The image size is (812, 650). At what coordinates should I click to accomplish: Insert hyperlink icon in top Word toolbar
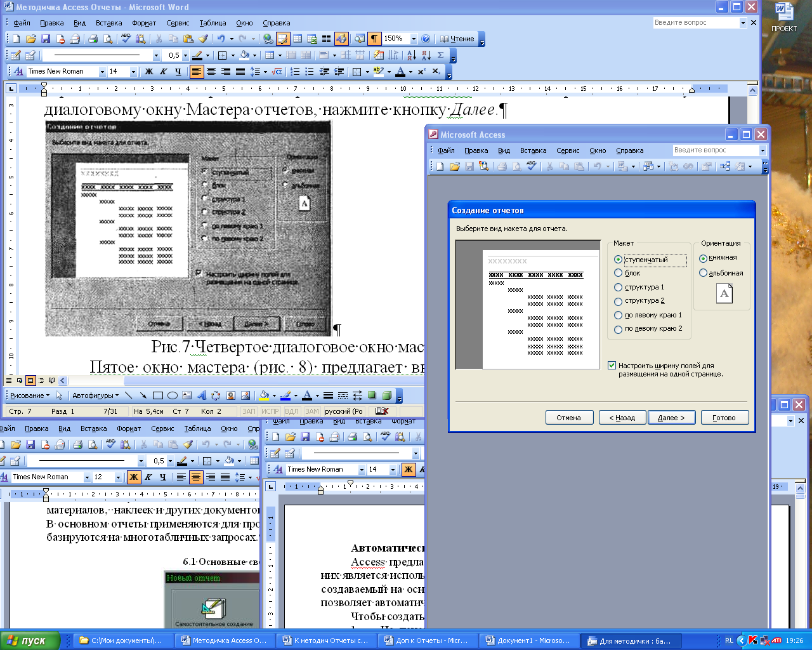tap(268, 39)
